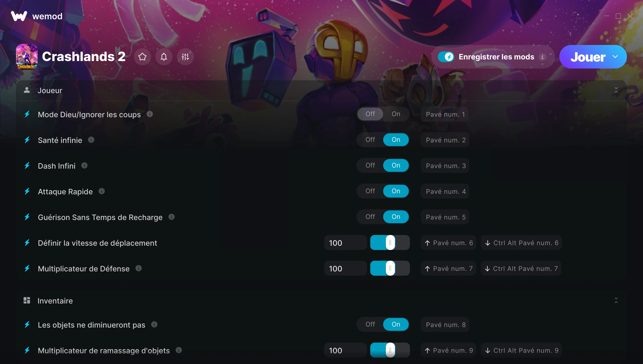Viewport: 643px width, 364px height.
Task: Collapse the Joueur section
Action: point(616,90)
